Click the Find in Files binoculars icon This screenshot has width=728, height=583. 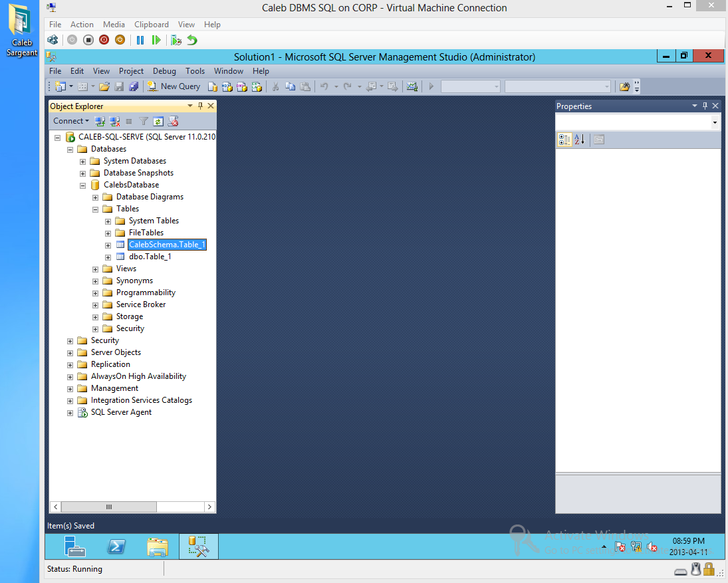tap(624, 86)
